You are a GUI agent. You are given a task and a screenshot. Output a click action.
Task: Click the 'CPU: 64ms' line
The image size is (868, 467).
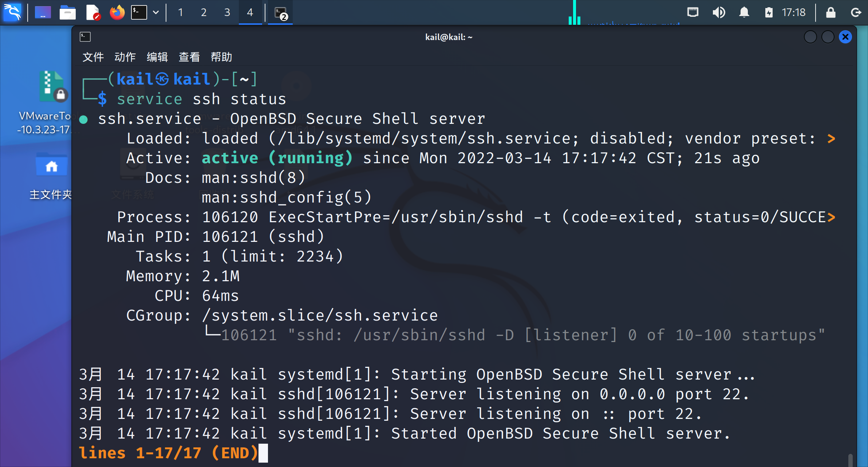[197, 296]
